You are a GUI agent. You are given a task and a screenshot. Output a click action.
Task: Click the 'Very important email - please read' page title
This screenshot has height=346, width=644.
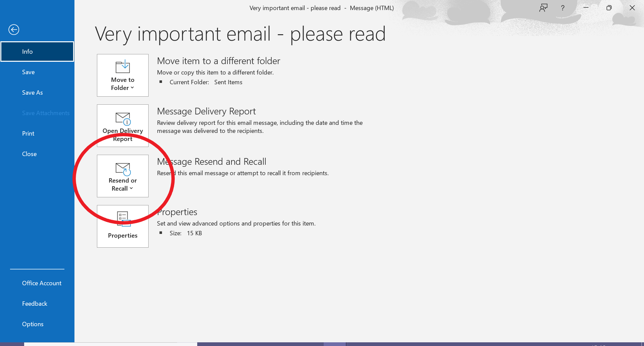pos(240,34)
